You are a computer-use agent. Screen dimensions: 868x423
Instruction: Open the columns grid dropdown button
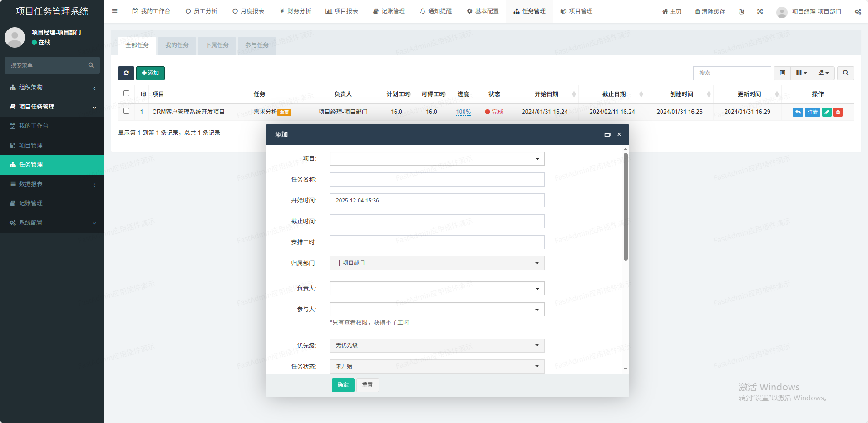pyautogui.click(x=801, y=73)
